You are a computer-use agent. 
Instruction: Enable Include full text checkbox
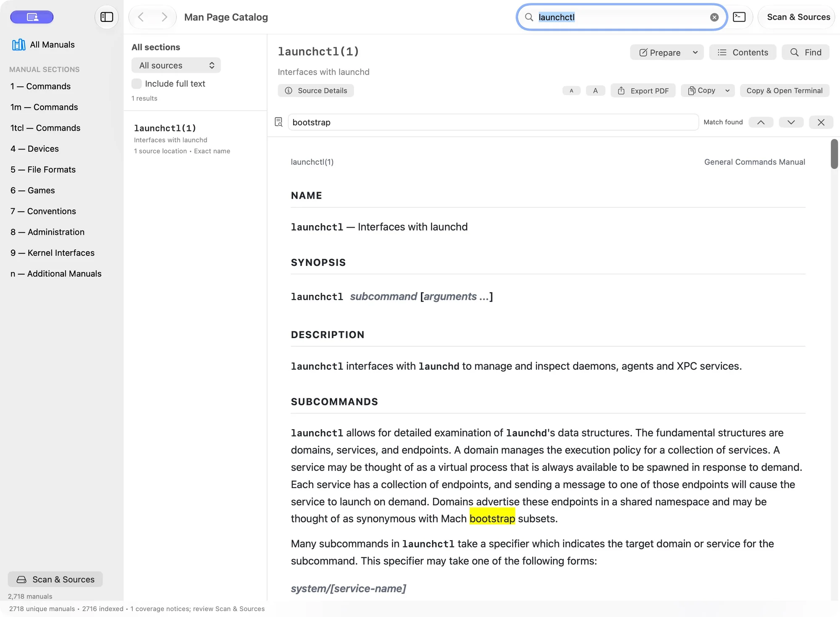(x=136, y=84)
